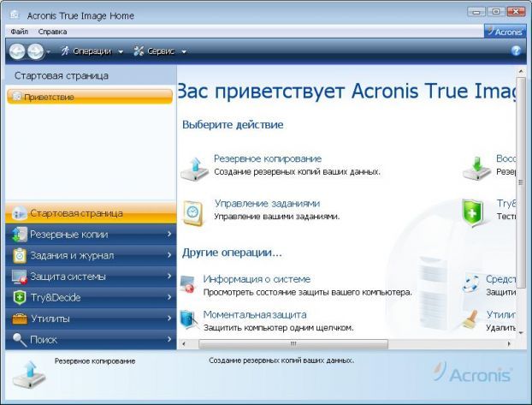
Task: Click the Try&Decide green shield sidebar icon
Action: 20,298
